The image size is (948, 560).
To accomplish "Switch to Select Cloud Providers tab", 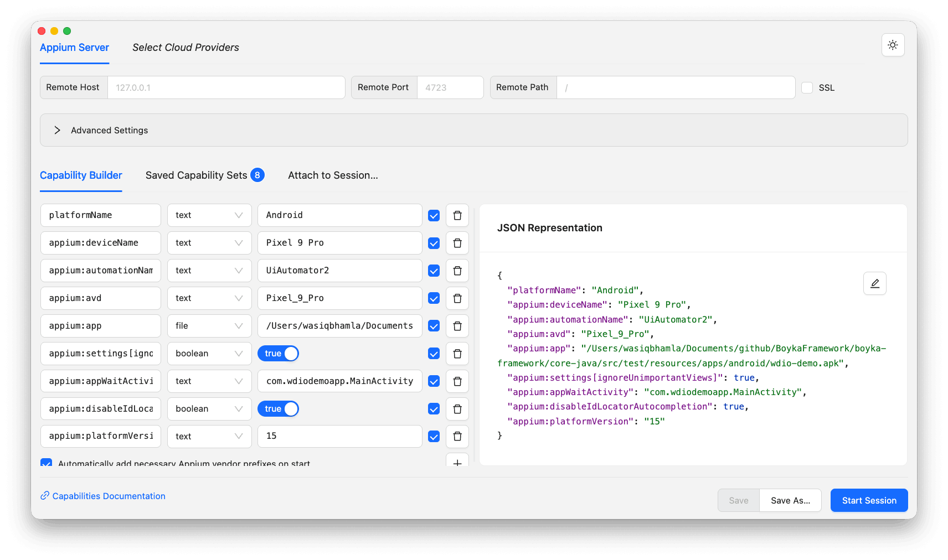I will (186, 47).
